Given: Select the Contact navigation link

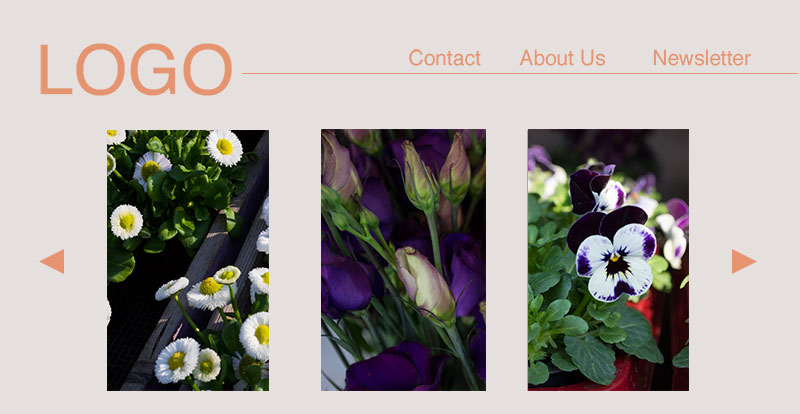Looking at the screenshot, I should tap(444, 58).
